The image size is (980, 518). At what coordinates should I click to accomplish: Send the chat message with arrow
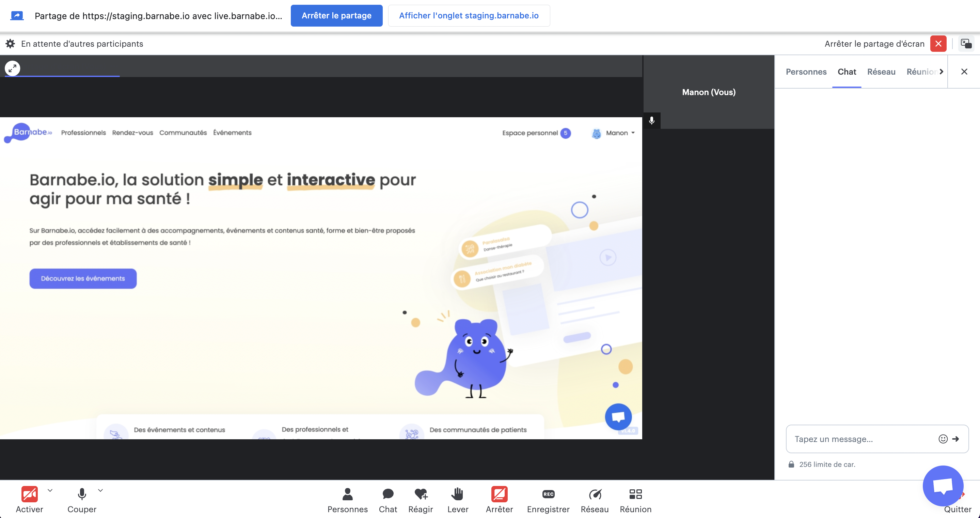tap(955, 439)
